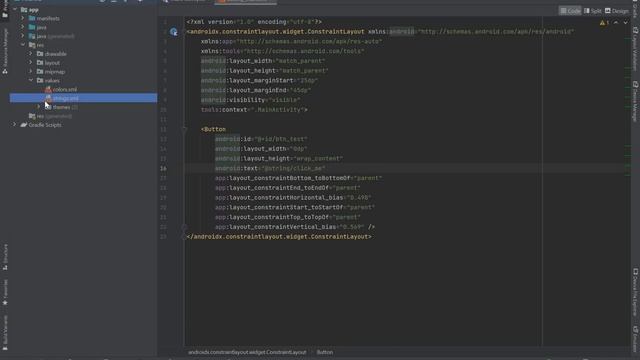Select colors.xml in the project tree

61,89
